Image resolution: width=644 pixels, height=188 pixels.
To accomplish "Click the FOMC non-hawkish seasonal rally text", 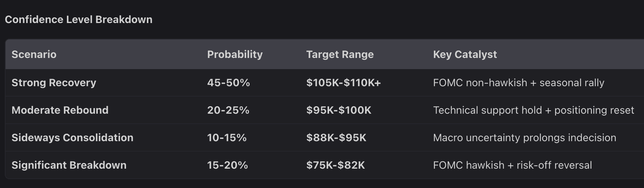I will click(x=518, y=83).
